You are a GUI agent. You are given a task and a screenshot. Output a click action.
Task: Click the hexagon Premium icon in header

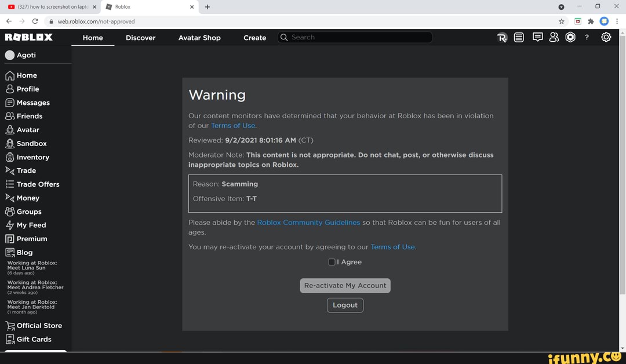click(570, 37)
